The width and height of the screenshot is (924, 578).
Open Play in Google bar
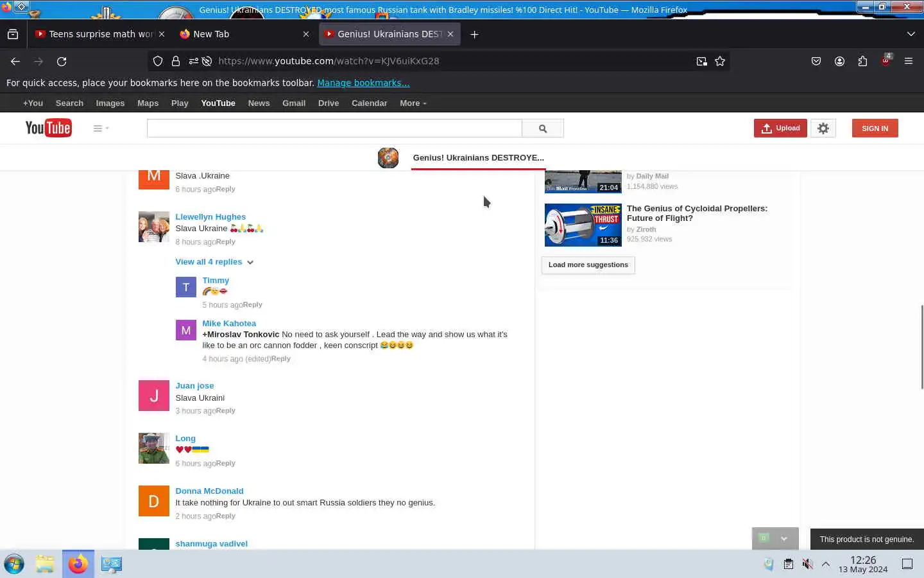(x=180, y=103)
